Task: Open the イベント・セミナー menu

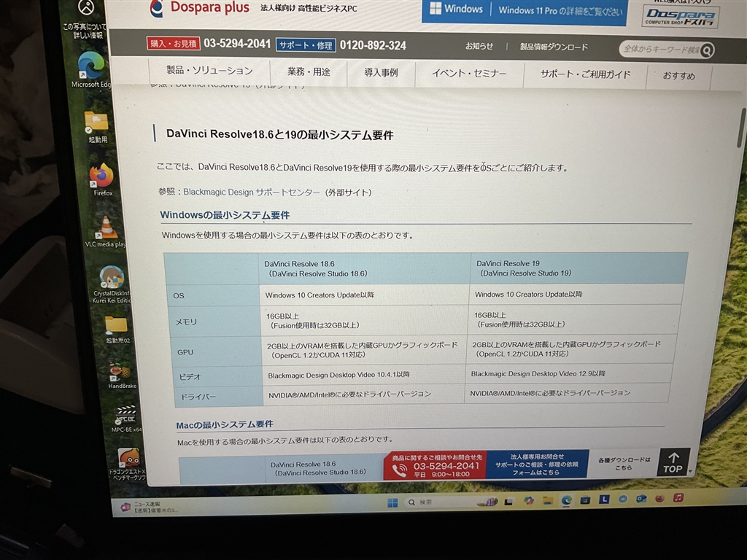Action: coord(469,74)
